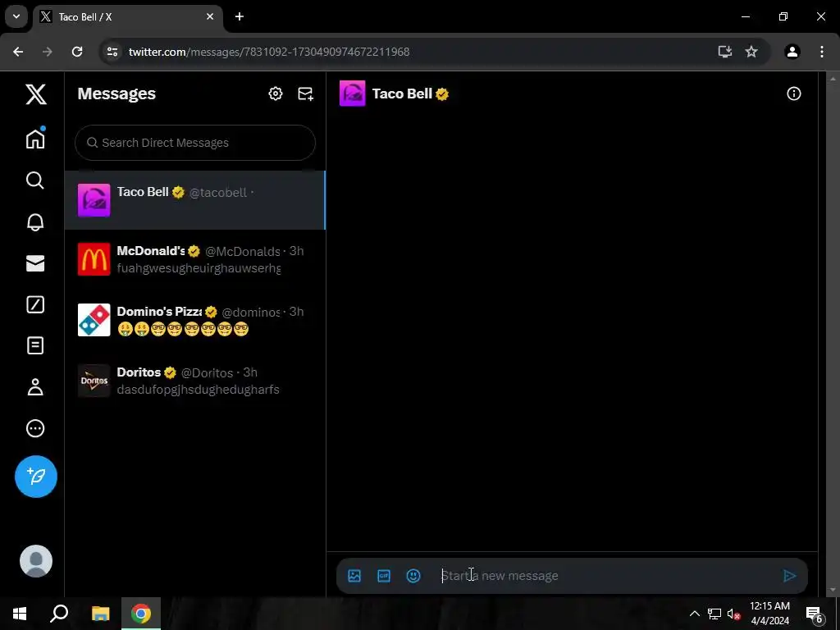
Task: Open a new browser tab
Action: tap(240, 16)
